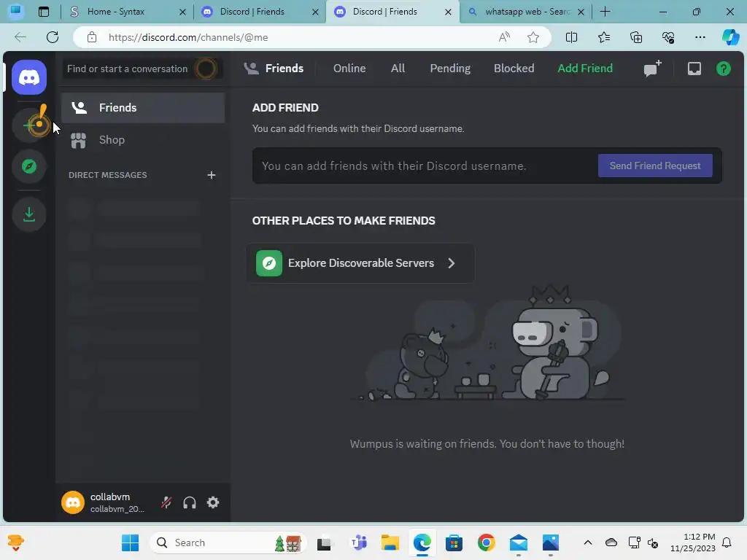This screenshot has height=560, width=747.
Task: Open the New Group DM icon
Action: pyautogui.click(x=653, y=69)
